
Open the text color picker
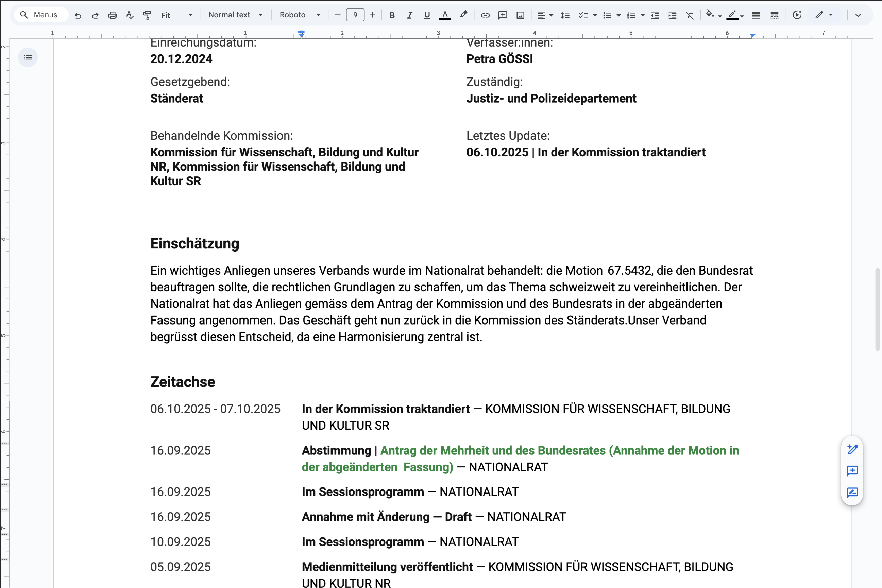pos(445,15)
